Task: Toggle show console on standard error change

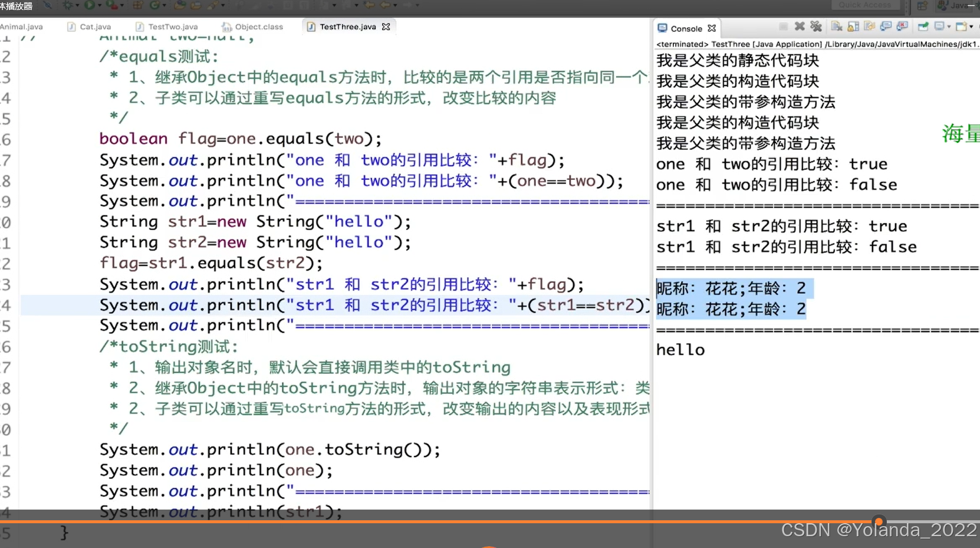Action: (x=902, y=27)
